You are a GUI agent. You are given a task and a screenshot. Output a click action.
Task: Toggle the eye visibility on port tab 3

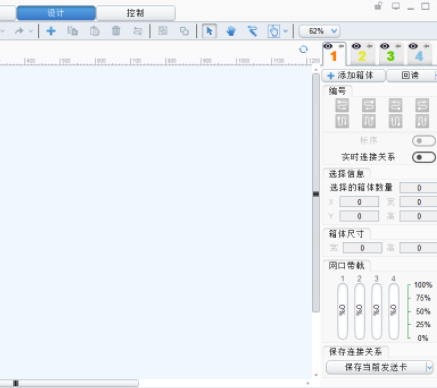pos(385,46)
